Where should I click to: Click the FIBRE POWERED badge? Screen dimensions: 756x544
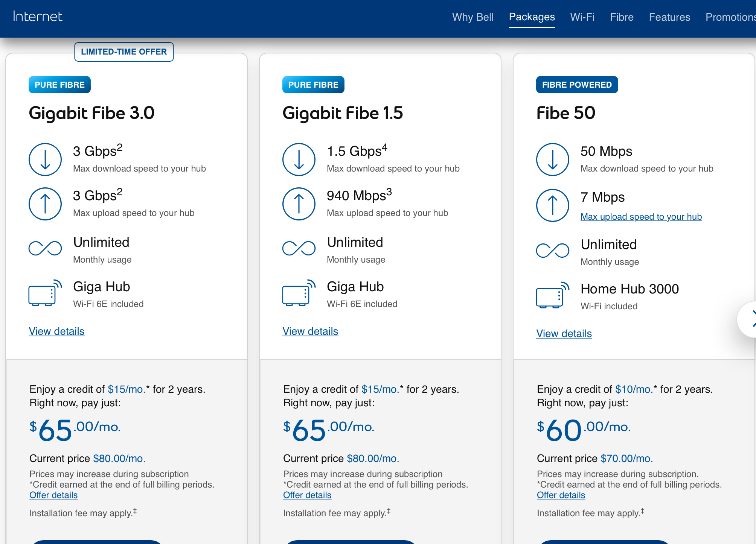pos(577,85)
